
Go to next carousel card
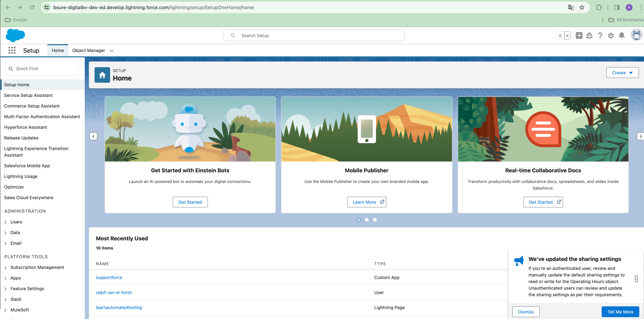point(640,136)
